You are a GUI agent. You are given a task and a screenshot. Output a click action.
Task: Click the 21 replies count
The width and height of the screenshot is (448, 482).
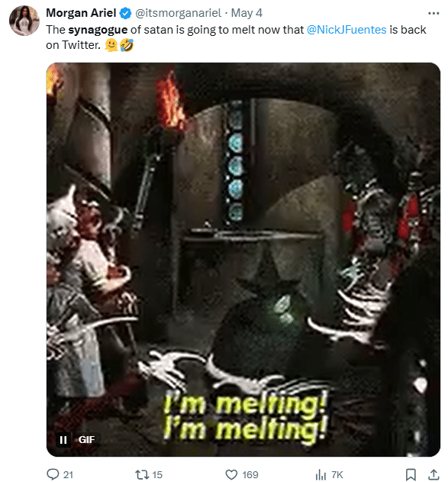(x=68, y=474)
